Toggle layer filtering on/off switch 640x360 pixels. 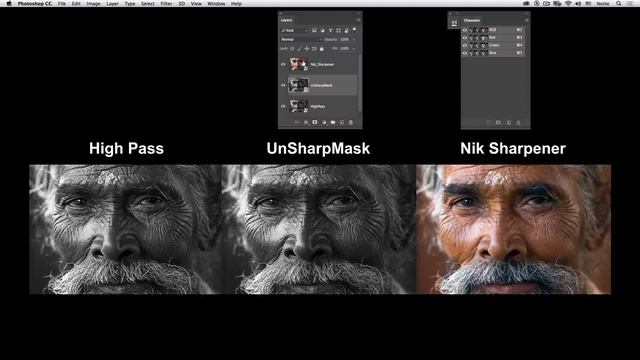(x=354, y=29)
